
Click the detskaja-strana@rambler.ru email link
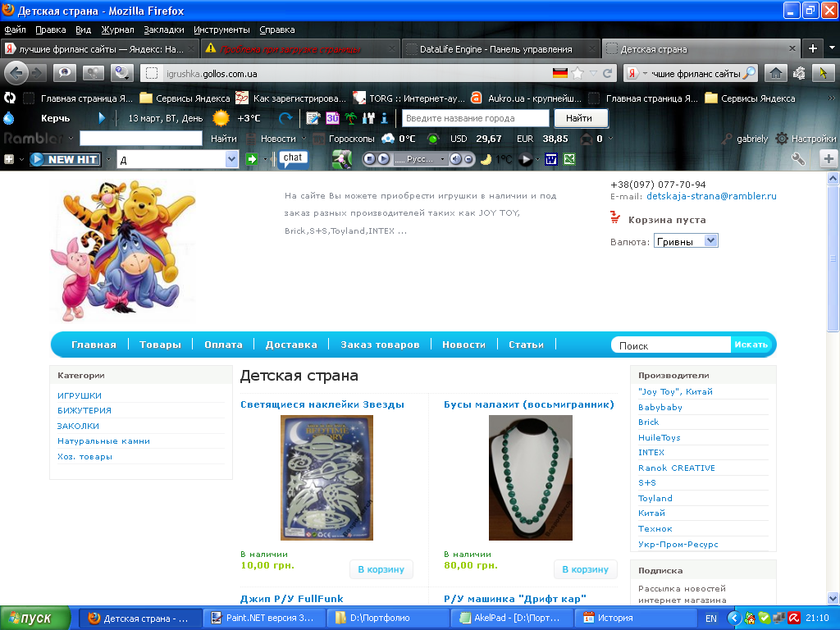coord(711,196)
